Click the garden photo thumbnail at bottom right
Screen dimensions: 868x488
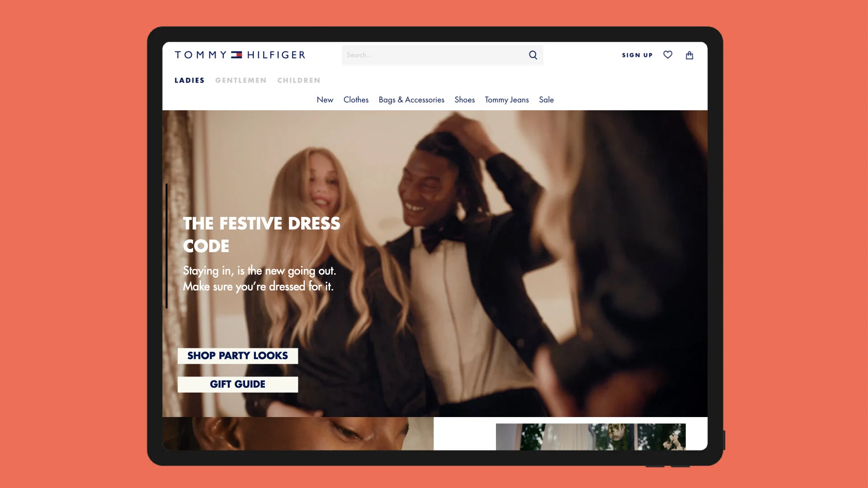(x=590, y=436)
